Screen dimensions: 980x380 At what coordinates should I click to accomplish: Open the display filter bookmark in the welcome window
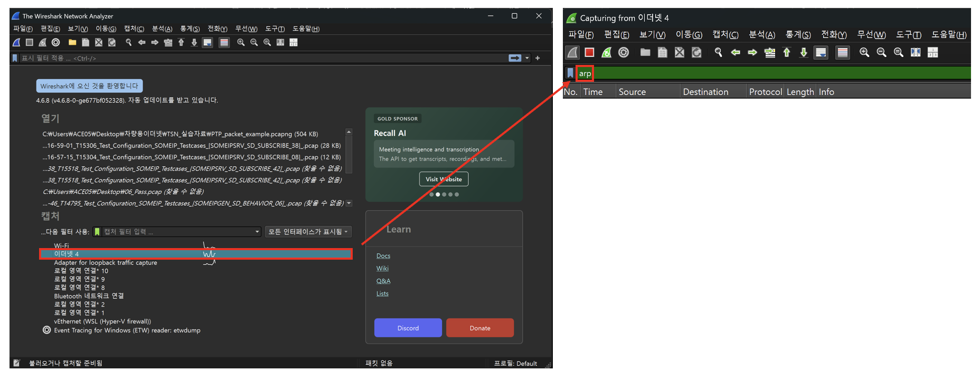[x=15, y=58]
